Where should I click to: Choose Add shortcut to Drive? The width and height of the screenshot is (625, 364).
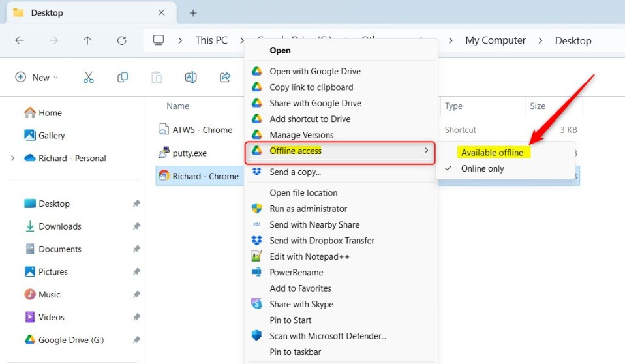(x=341, y=119)
